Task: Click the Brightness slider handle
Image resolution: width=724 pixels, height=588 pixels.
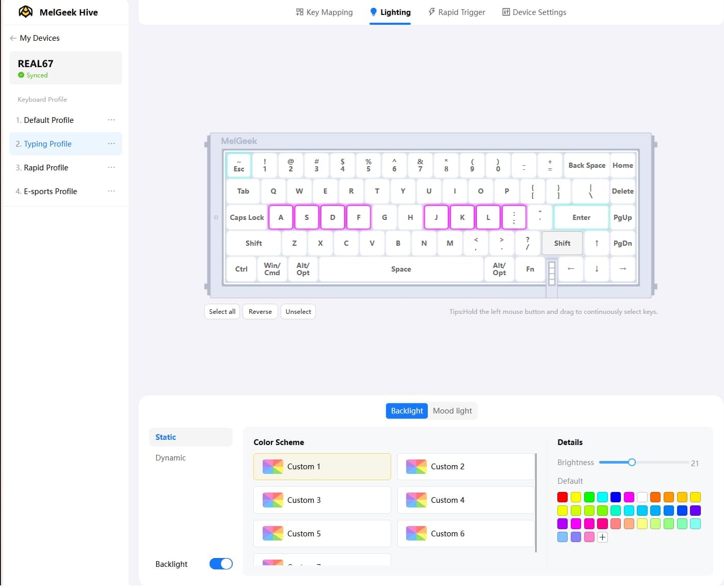Action: (x=632, y=463)
